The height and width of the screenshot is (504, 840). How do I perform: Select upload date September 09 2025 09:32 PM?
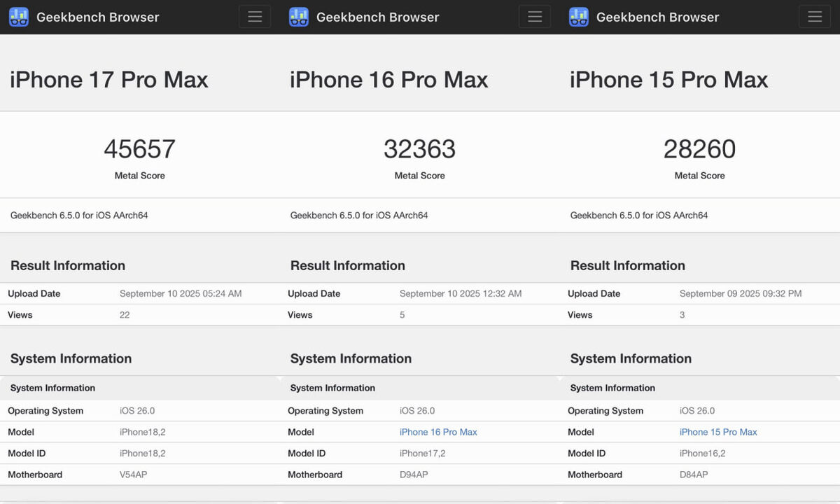click(741, 293)
